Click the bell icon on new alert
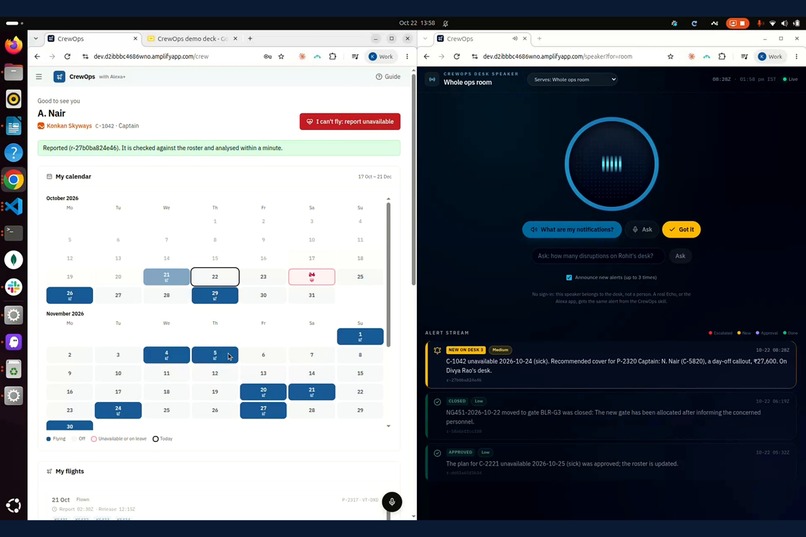Screen dimensions: 806x537 437,350
